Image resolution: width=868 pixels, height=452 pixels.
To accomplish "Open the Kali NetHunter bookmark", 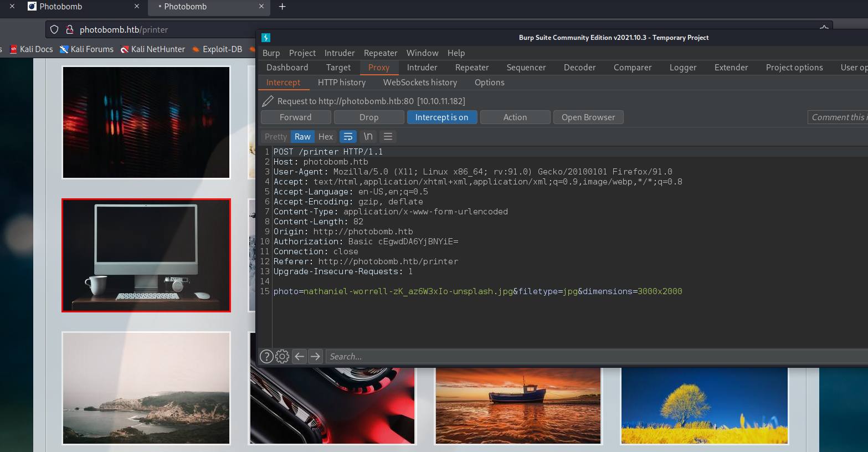I will 152,49.
